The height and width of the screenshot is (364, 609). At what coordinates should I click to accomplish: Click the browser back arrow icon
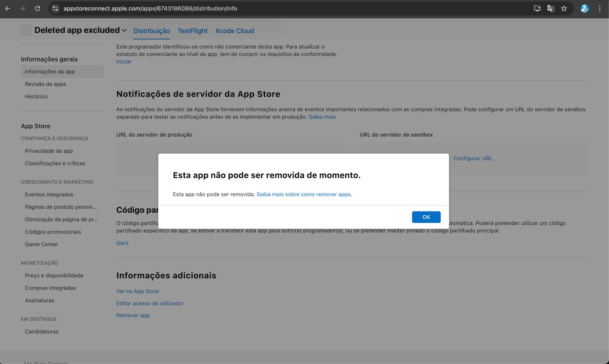click(8, 8)
